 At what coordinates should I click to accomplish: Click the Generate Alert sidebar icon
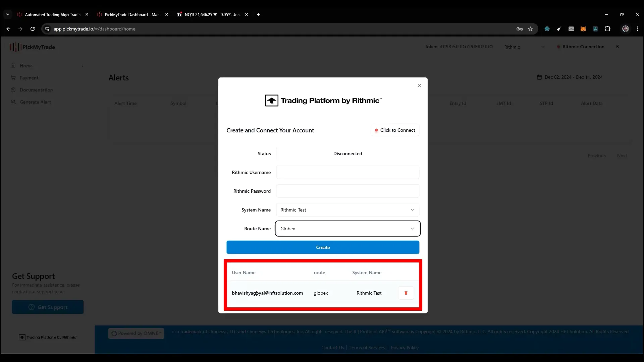13,102
